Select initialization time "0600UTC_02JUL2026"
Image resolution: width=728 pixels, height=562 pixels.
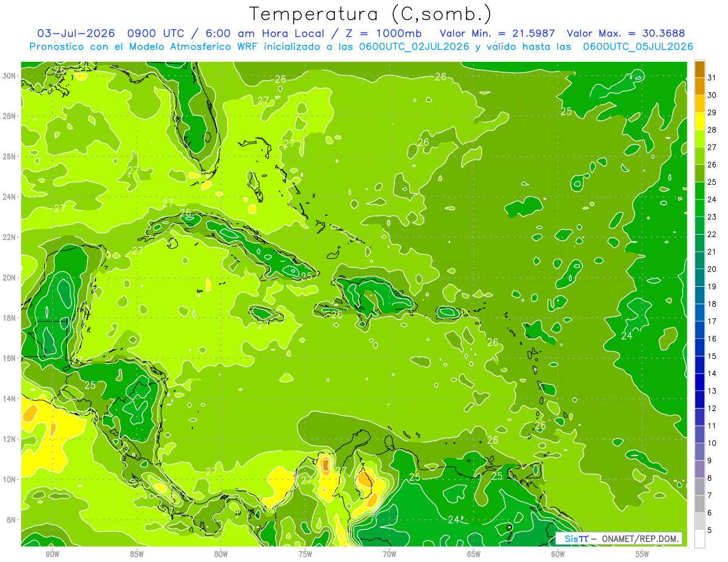pyautogui.click(x=414, y=46)
